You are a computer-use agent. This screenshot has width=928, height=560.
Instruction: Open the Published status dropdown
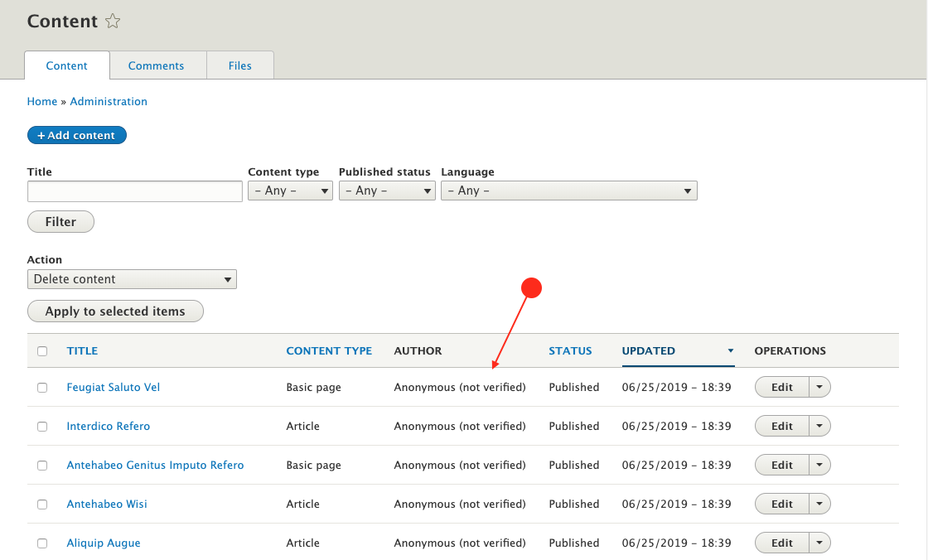(x=387, y=190)
